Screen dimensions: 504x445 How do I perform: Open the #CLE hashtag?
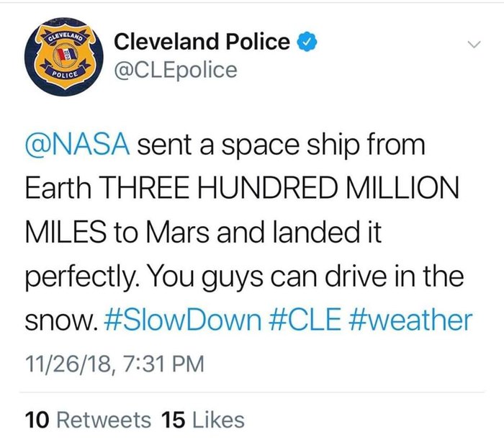tap(305, 320)
